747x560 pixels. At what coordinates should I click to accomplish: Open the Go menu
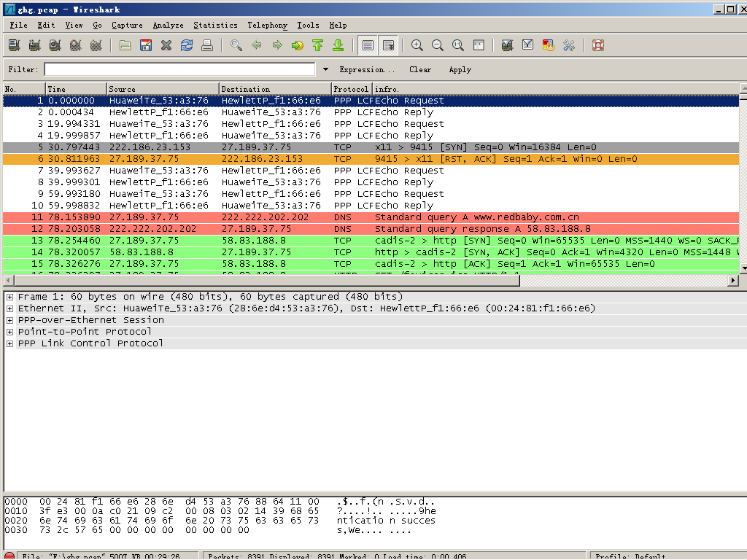(97, 26)
